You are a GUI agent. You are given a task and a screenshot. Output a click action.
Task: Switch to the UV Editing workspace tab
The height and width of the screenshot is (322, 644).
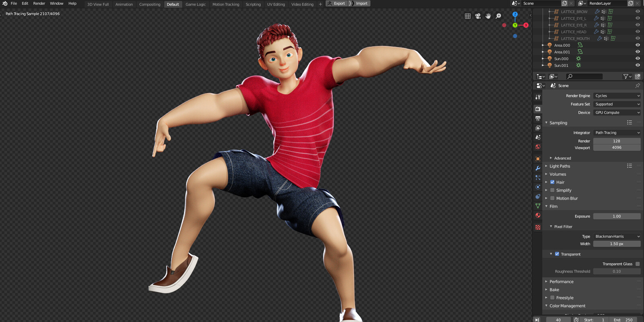[x=276, y=4]
